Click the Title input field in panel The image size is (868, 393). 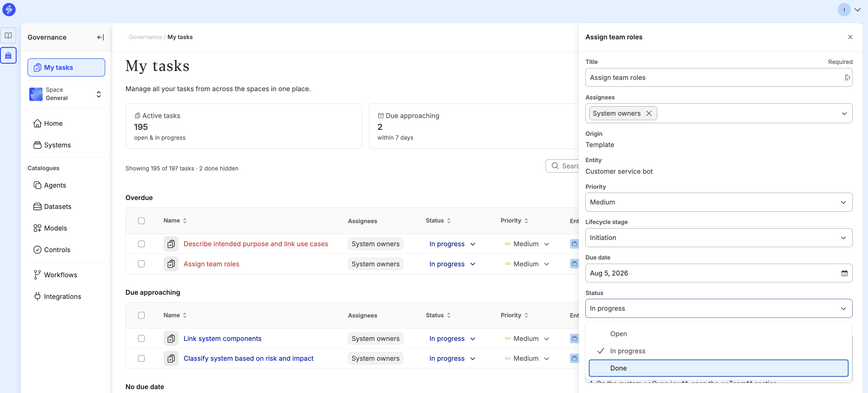click(x=719, y=77)
